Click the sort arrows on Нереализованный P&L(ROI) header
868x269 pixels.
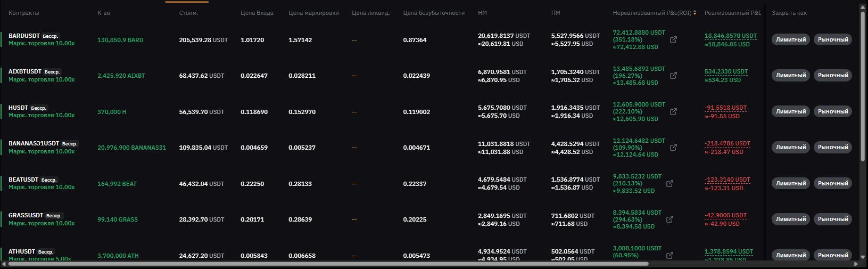tap(695, 13)
